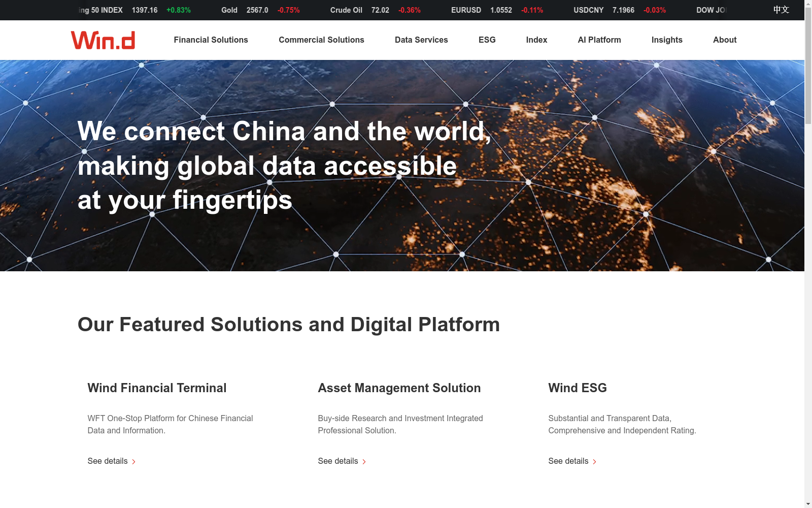812x508 pixels.
Task: Click USDCNY ticker entry
Action: coord(620,10)
